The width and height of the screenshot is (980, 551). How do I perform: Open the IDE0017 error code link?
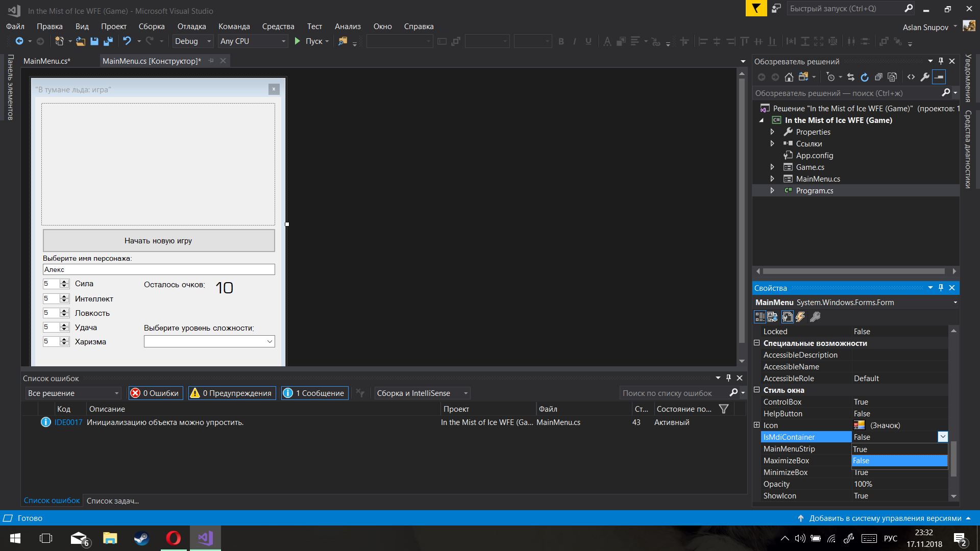click(x=68, y=422)
